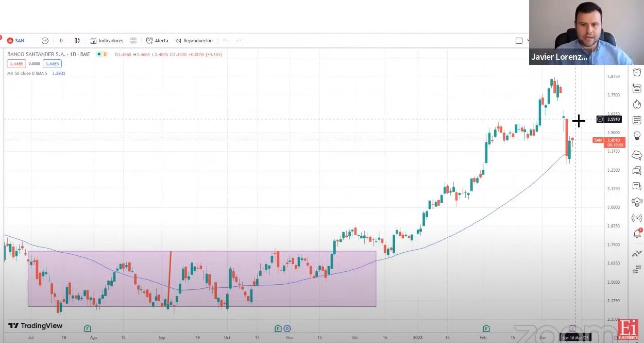644x343 pixels.
Task: Open the SAN symbol search
Action: [15, 41]
